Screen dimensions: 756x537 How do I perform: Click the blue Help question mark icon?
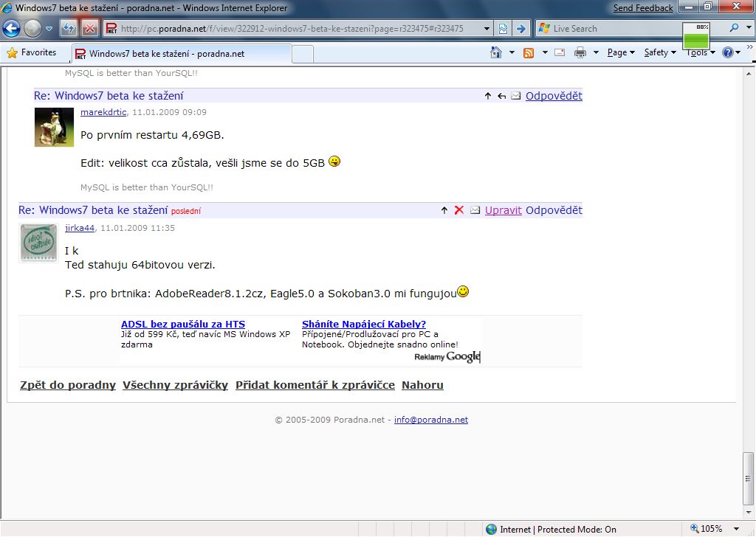click(727, 52)
